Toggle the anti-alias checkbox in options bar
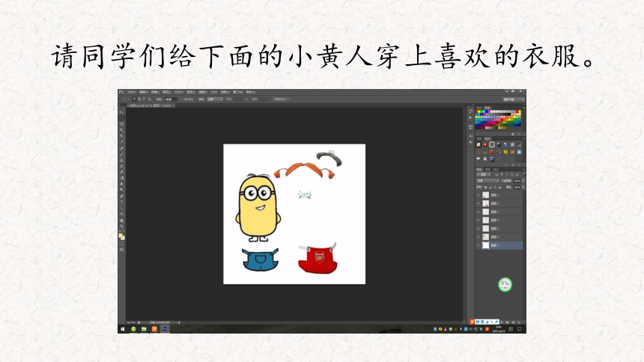 point(180,99)
